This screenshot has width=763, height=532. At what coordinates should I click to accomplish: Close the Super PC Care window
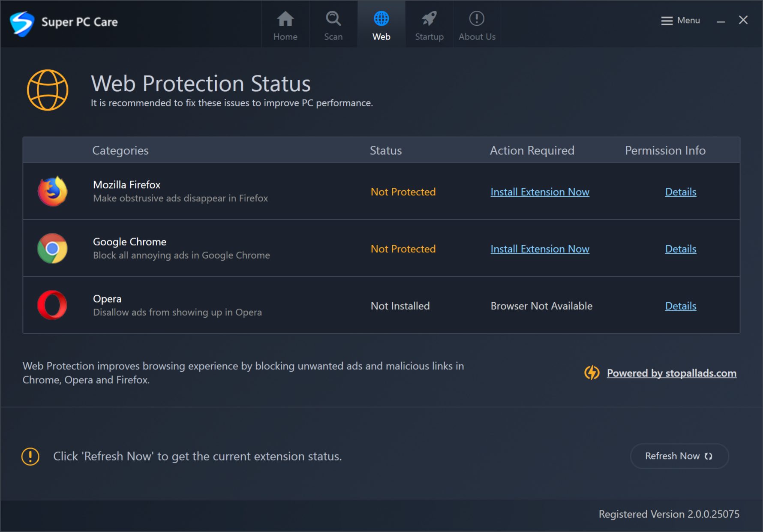tap(743, 20)
